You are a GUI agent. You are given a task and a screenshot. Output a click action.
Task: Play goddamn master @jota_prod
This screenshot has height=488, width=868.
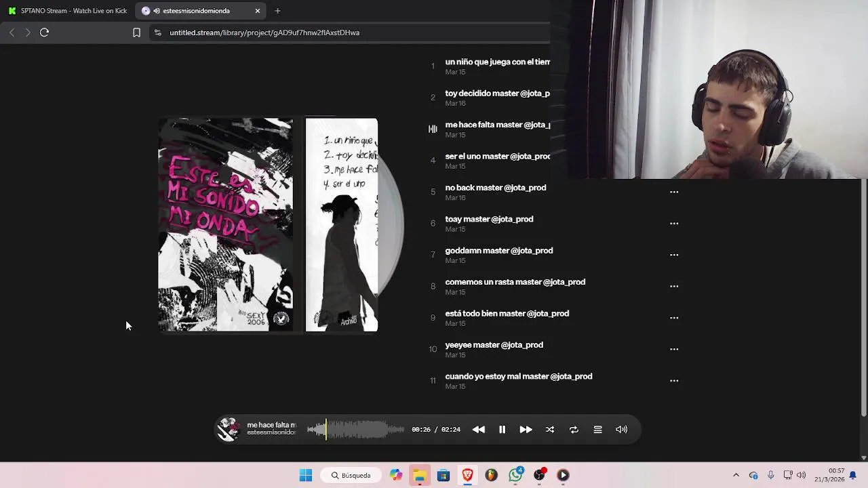pyautogui.click(x=499, y=251)
